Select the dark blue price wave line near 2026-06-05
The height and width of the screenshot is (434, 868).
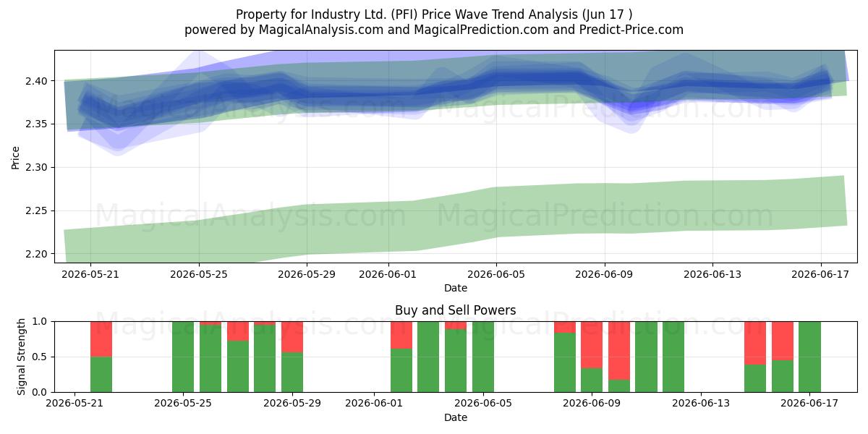click(x=496, y=79)
